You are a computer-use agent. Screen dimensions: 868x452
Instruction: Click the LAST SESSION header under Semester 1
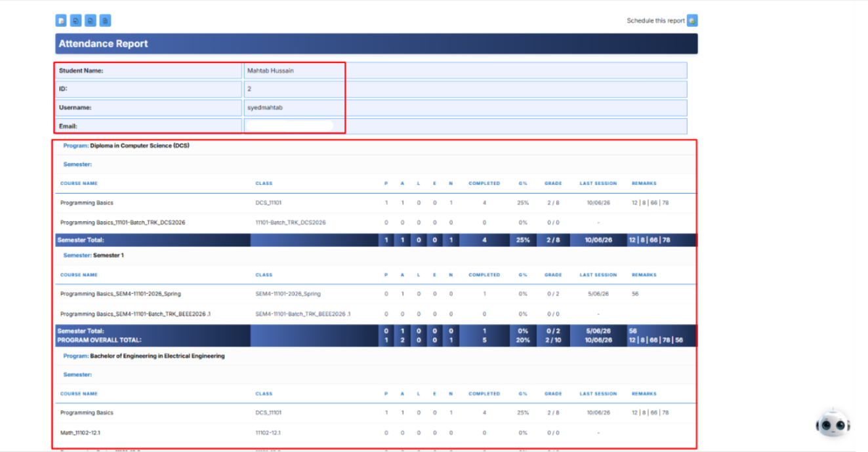pos(598,275)
